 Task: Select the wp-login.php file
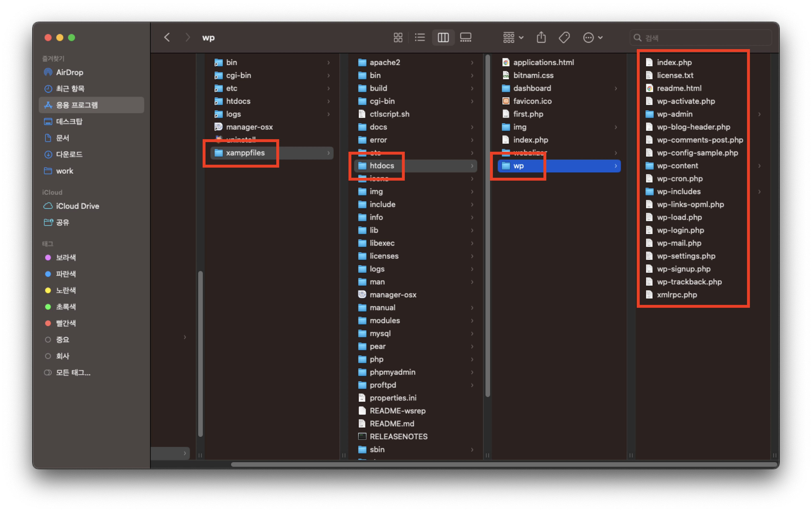coord(680,230)
